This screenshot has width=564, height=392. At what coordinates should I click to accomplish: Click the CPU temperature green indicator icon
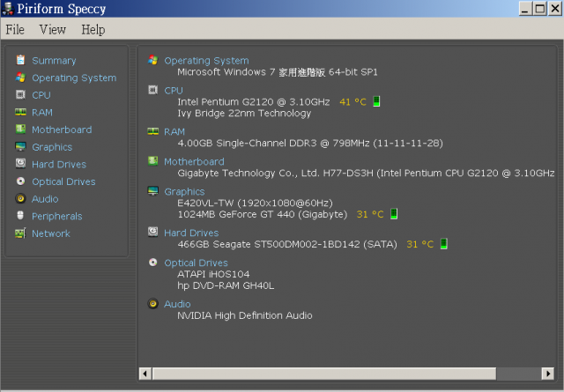click(376, 101)
